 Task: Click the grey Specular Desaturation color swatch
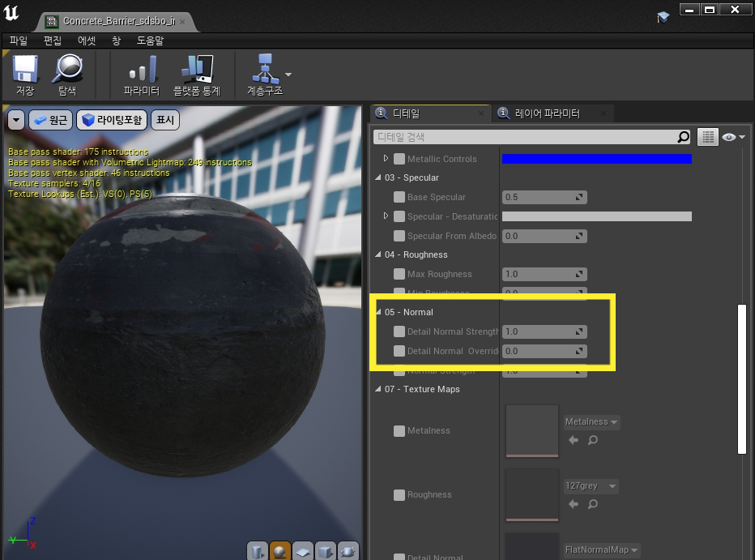(x=596, y=216)
